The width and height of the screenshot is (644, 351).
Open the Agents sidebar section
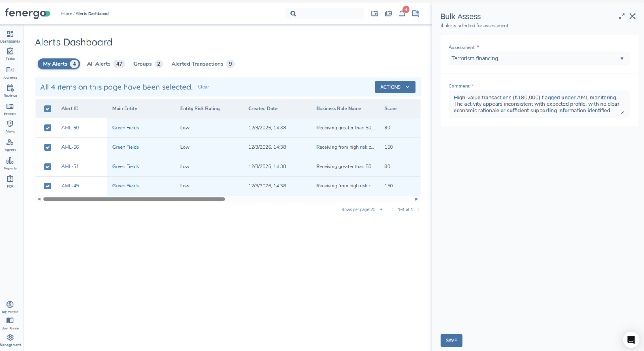(x=10, y=145)
